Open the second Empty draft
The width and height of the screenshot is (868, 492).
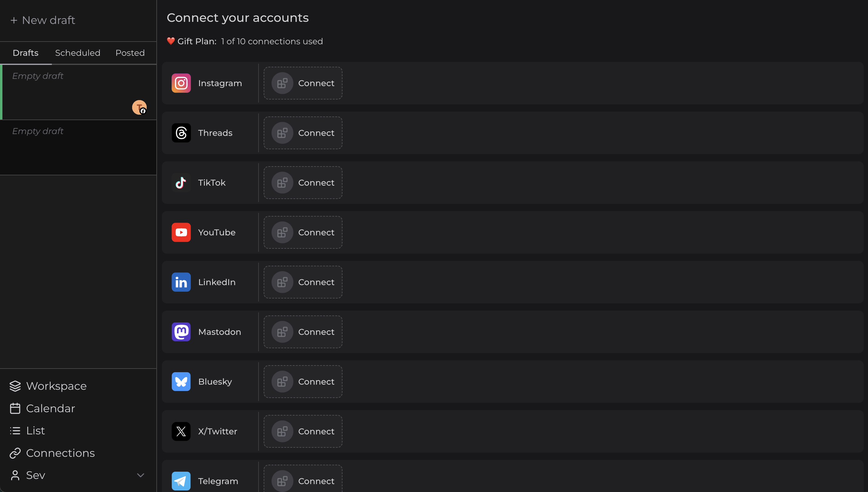tap(78, 147)
